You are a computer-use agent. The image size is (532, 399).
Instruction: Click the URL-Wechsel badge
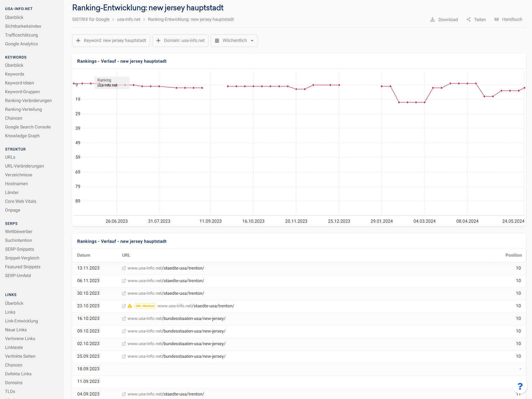point(145,306)
